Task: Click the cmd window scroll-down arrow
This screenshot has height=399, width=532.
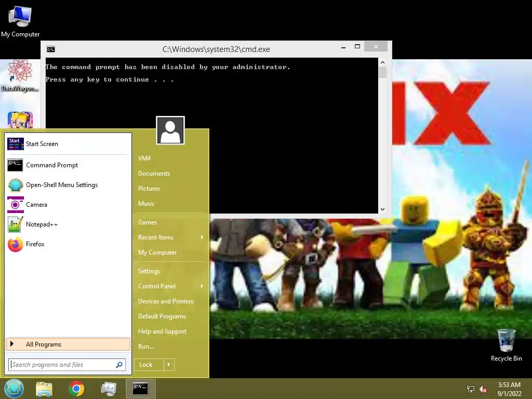Action: click(383, 209)
